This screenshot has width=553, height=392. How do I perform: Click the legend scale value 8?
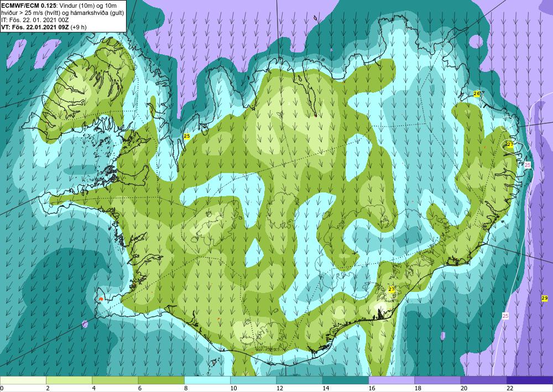tap(186, 388)
